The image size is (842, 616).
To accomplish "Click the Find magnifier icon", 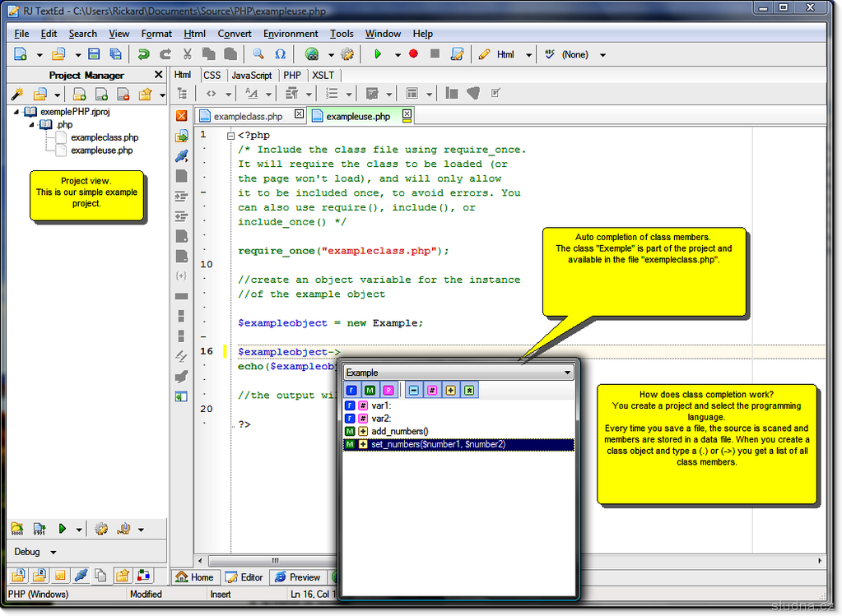I will point(258,54).
